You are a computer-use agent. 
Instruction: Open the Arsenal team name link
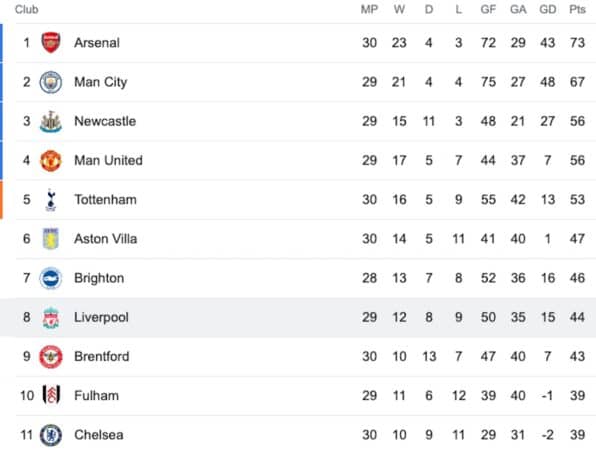coord(97,43)
